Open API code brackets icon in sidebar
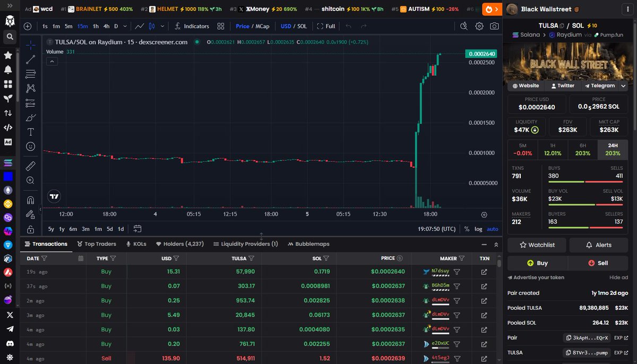The image size is (637, 364). [x=8, y=127]
